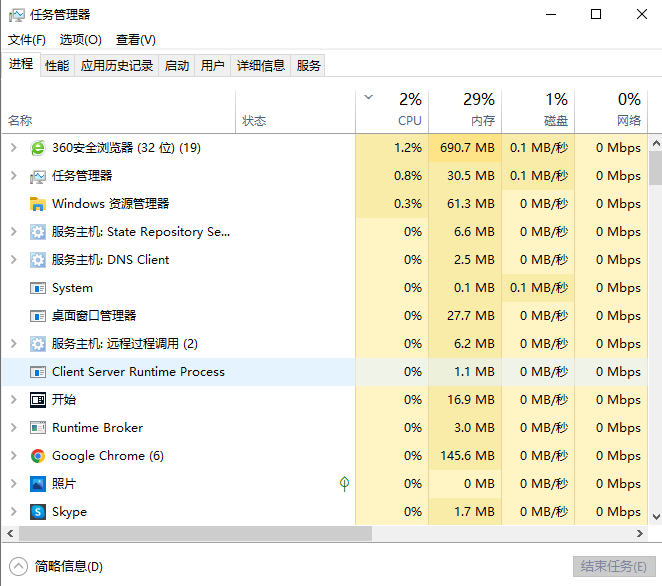Open the 查看(V) menu
The height and width of the screenshot is (586, 662).
[x=135, y=40]
